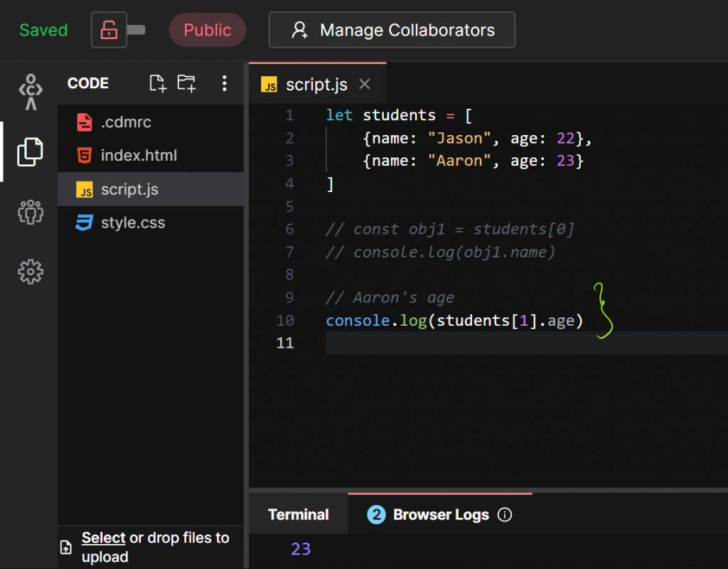
Task: Close the script.js editor tab
Action: point(365,84)
